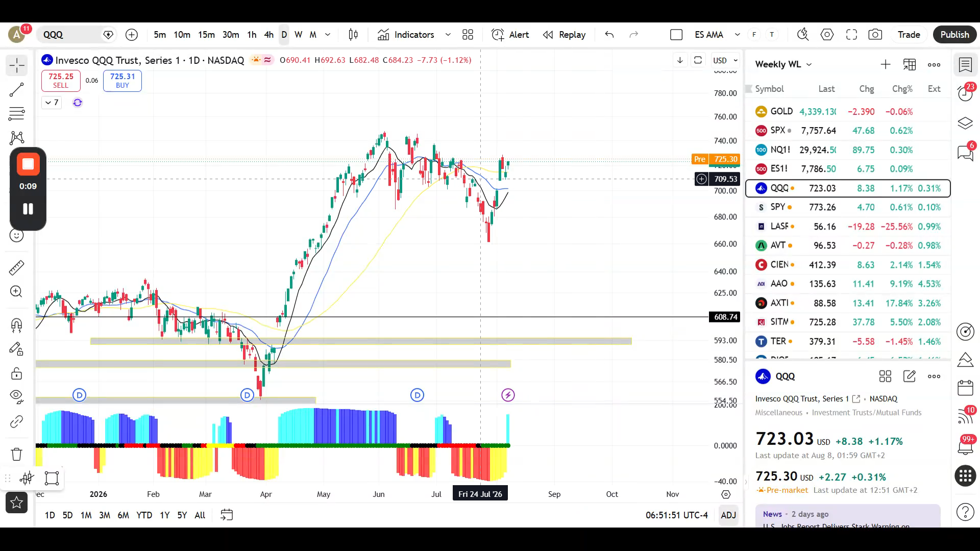Expand the timeframe interval dropdown
The width and height of the screenshot is (980, 551).
click(328, 35)
